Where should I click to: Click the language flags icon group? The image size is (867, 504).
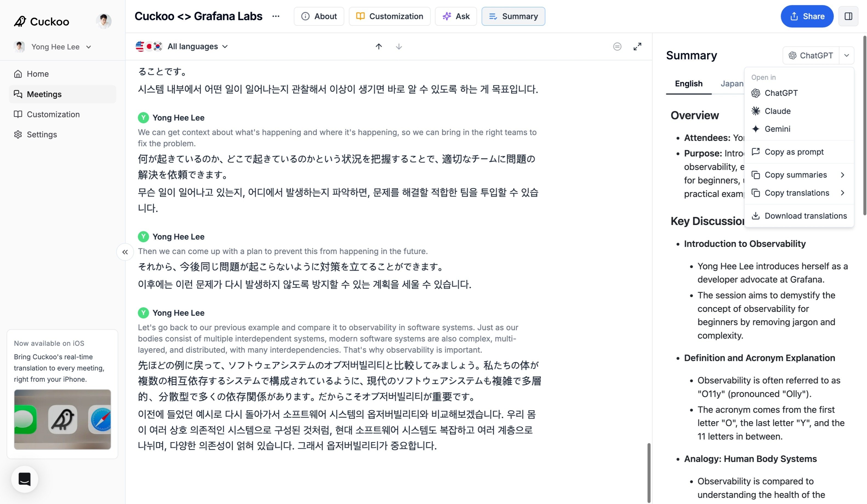click(149, 46)
